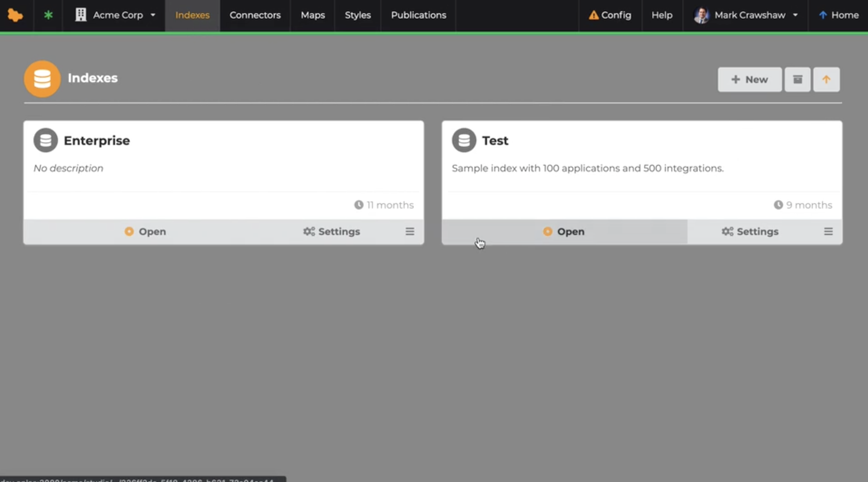868x482 pixels.
Task: Click the Test index description text
Action: pos(588,168)
